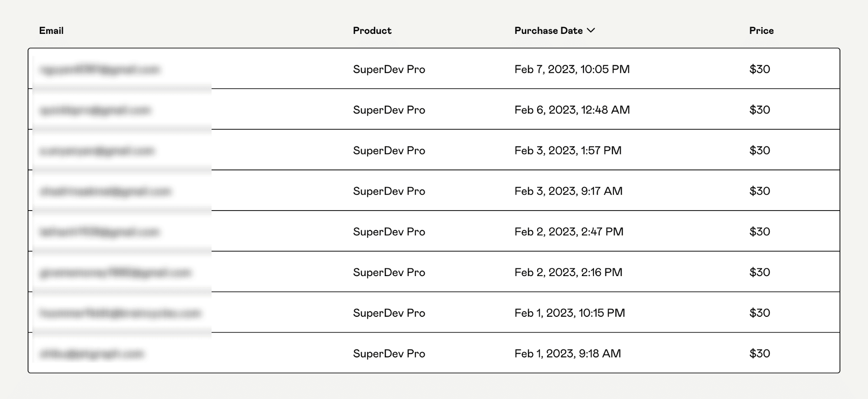Select the first SuperDev Pro cell
This screenshot has height=399, width=868.
389,69
